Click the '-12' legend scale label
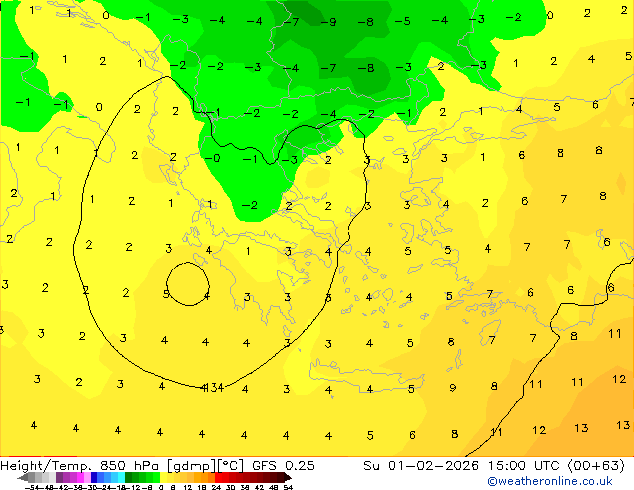The image size is (634, 490). (x=133, y=487)
